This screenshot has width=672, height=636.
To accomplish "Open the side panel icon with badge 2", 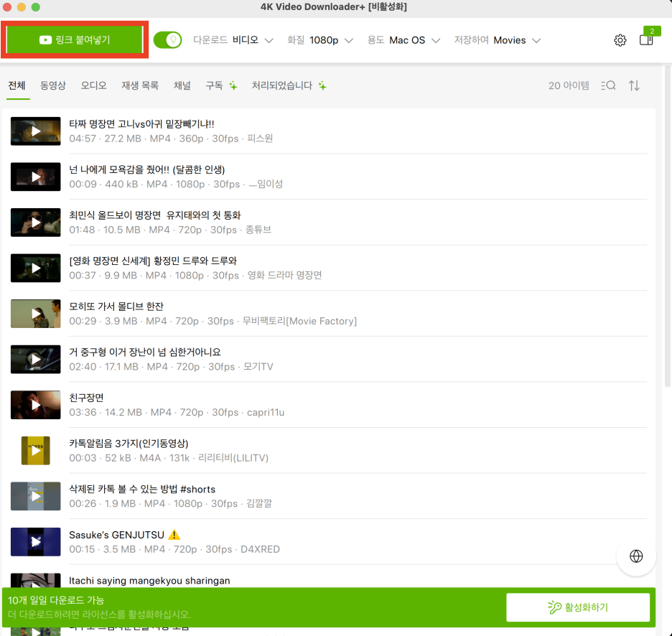I will point(646,40).
